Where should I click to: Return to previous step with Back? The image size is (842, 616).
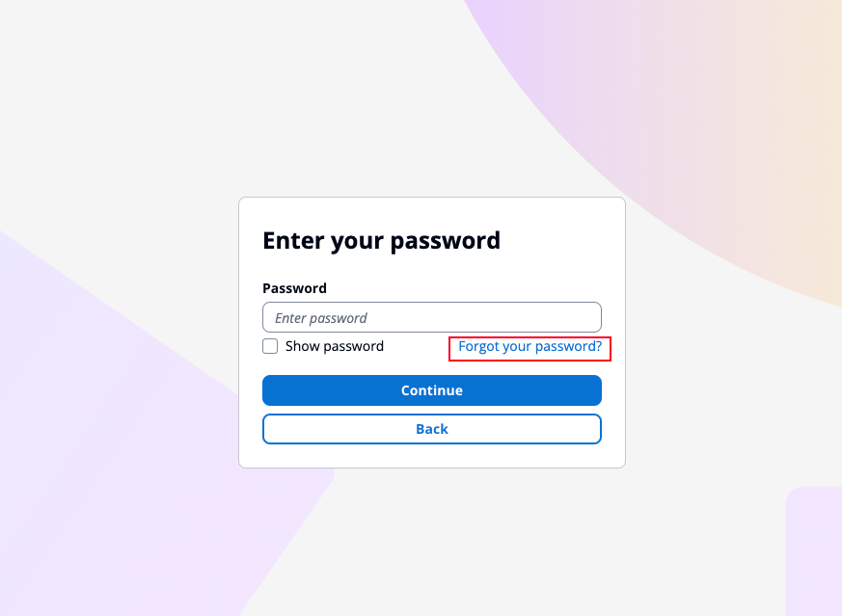(x=431, y=429)
